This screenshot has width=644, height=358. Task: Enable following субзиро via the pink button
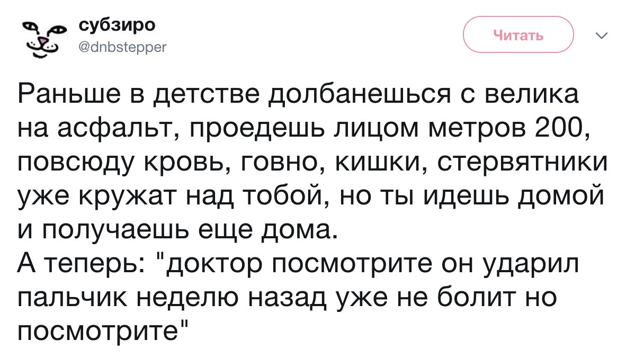click(x=518, y=34)
